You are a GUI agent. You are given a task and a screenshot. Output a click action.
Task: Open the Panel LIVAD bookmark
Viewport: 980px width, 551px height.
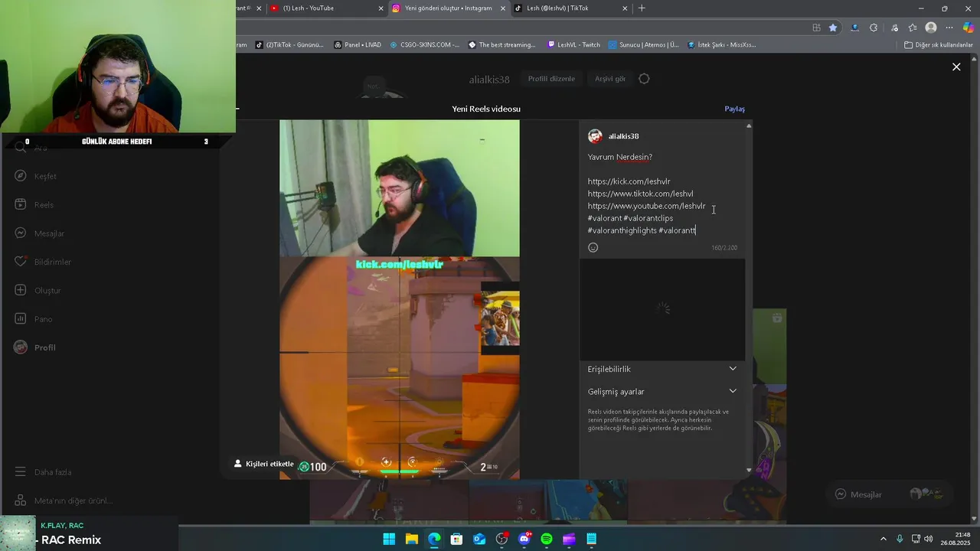[358, 44]
